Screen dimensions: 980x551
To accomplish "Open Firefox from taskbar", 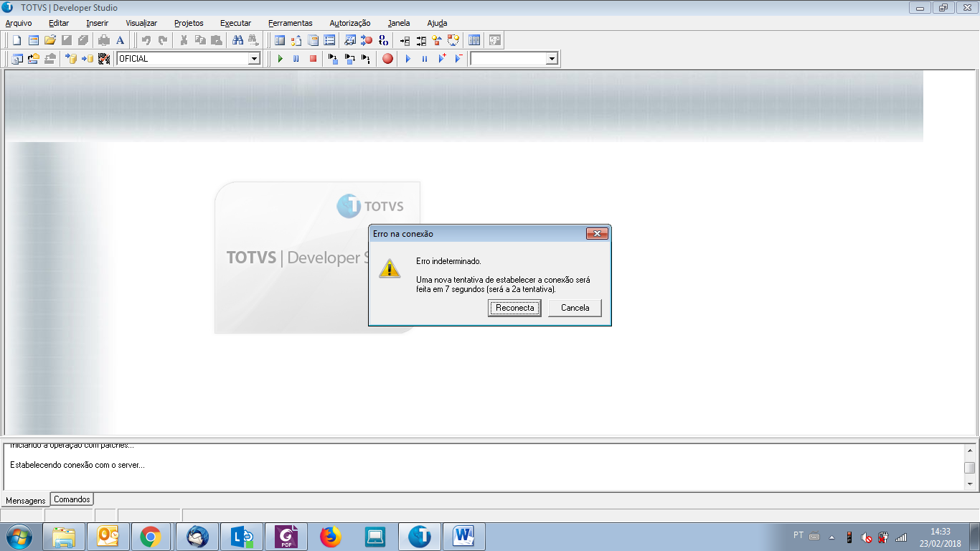I will (330, 537).
